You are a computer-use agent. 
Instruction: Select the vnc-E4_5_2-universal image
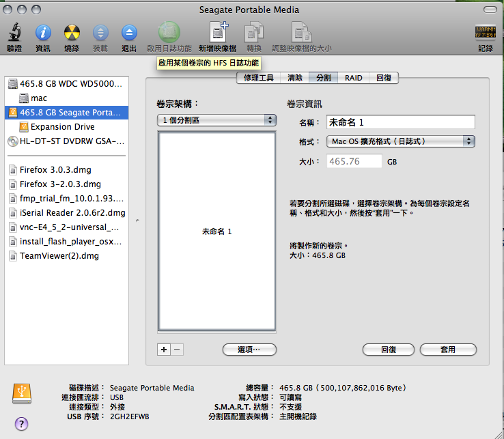[66, 227]
